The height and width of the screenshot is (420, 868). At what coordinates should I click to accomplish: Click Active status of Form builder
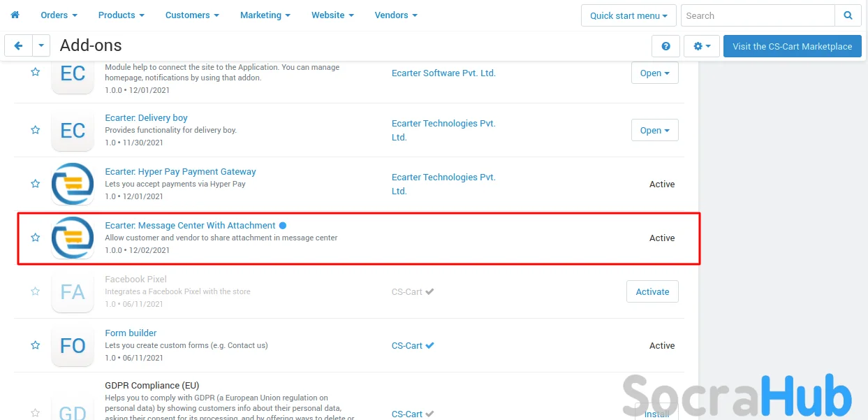(662, 346)
